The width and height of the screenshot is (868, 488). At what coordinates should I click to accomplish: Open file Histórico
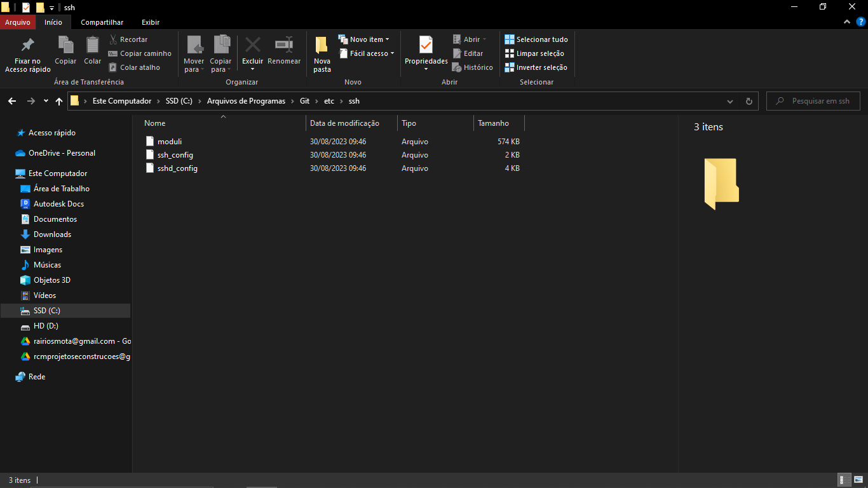coord(473,67)
